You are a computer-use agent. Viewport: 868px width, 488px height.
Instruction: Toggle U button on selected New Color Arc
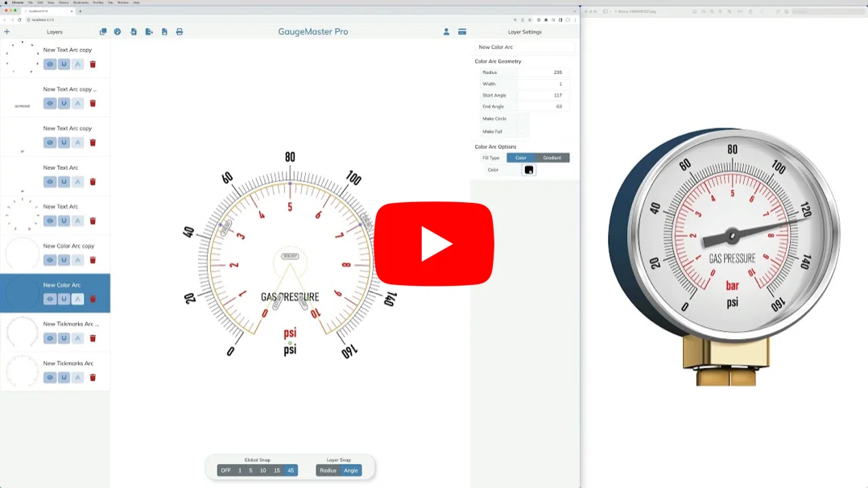[x=64, y=299]
